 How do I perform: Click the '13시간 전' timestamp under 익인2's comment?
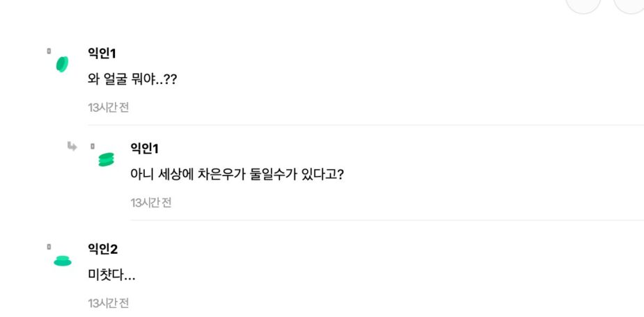108,303
